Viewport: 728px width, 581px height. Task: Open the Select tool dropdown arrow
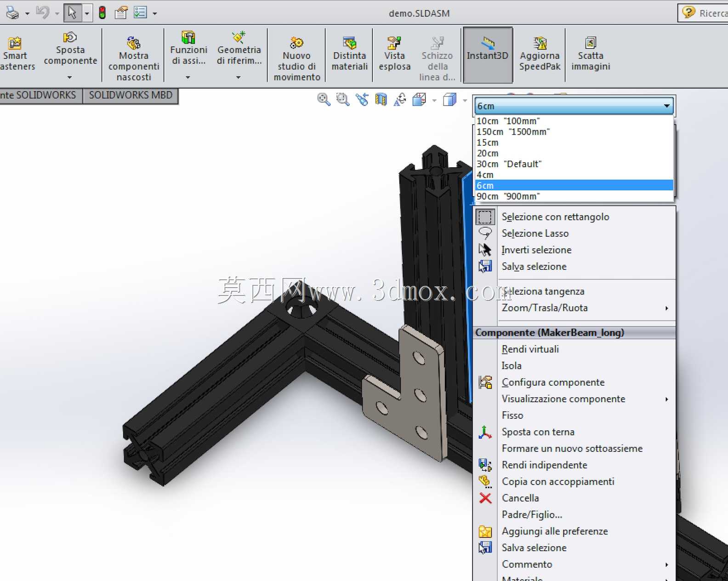tap(87, 14)
